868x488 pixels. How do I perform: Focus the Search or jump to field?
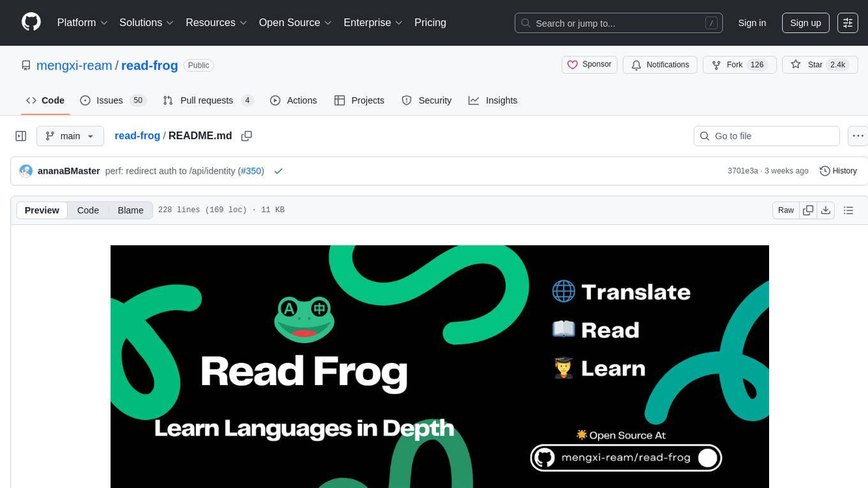click(x=619, y=23)
